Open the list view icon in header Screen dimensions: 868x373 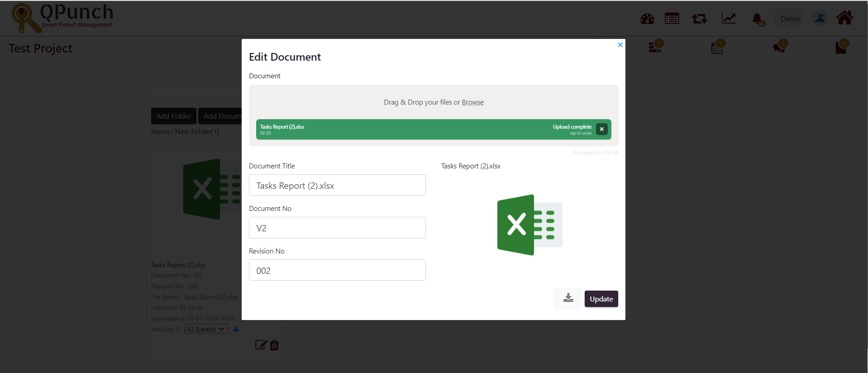pos(672,19)
